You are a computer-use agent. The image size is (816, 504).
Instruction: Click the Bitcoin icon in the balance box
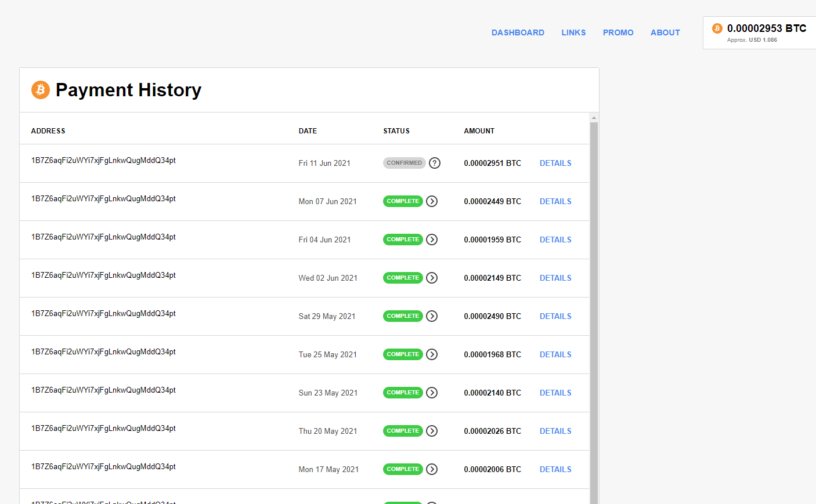tap(717, 28)
